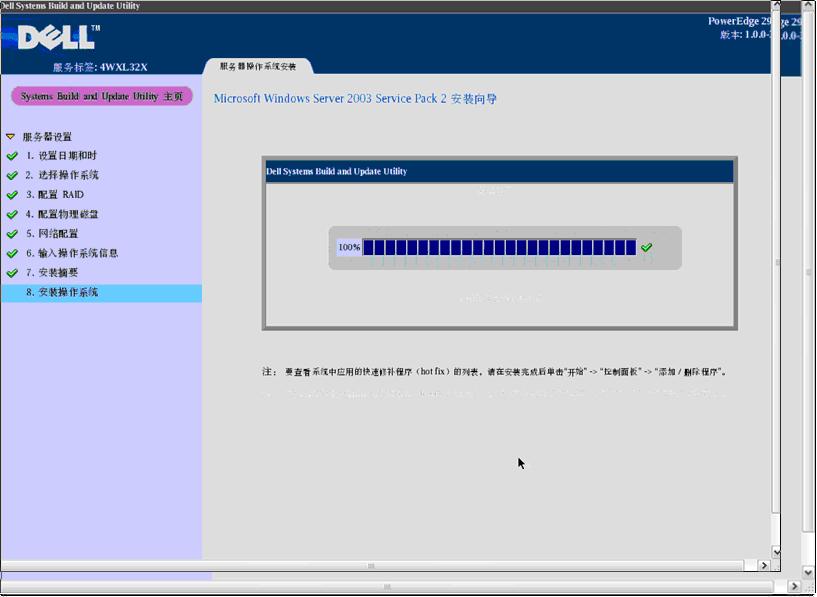Click inner vertical scrollbar up arrow
The image size is (817, 597).
coord(776,5)
